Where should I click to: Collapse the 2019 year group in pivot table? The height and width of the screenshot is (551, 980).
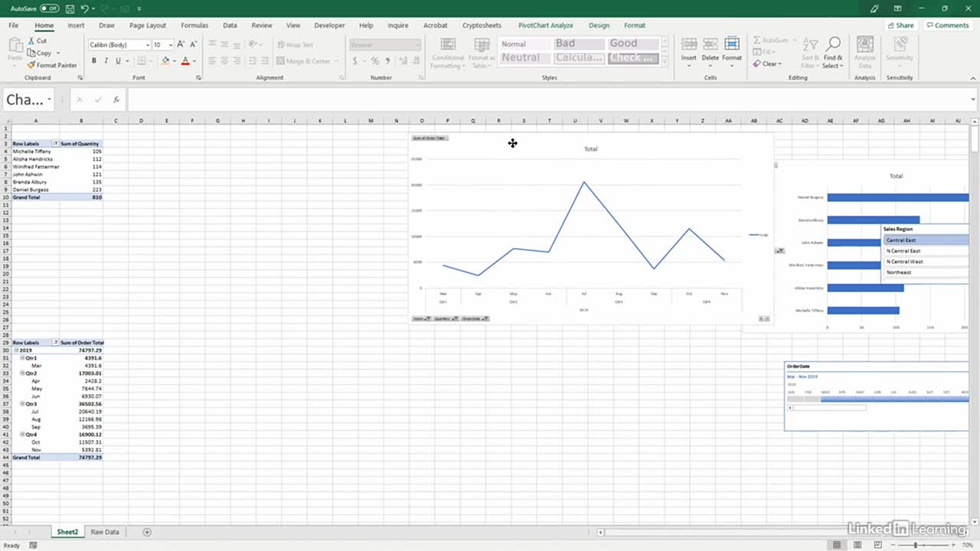click(x=15, y=350)
